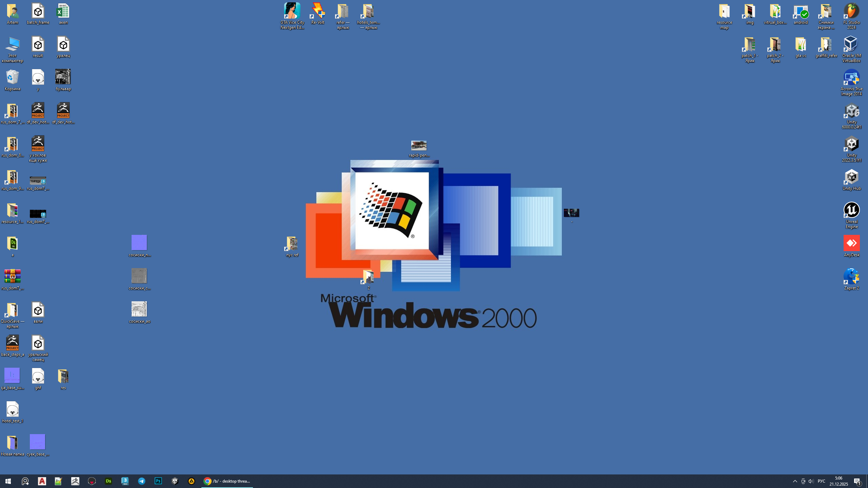Screen dimensions: 868x488
Task: Open the volume control in the tray
Action: [811, 481]
